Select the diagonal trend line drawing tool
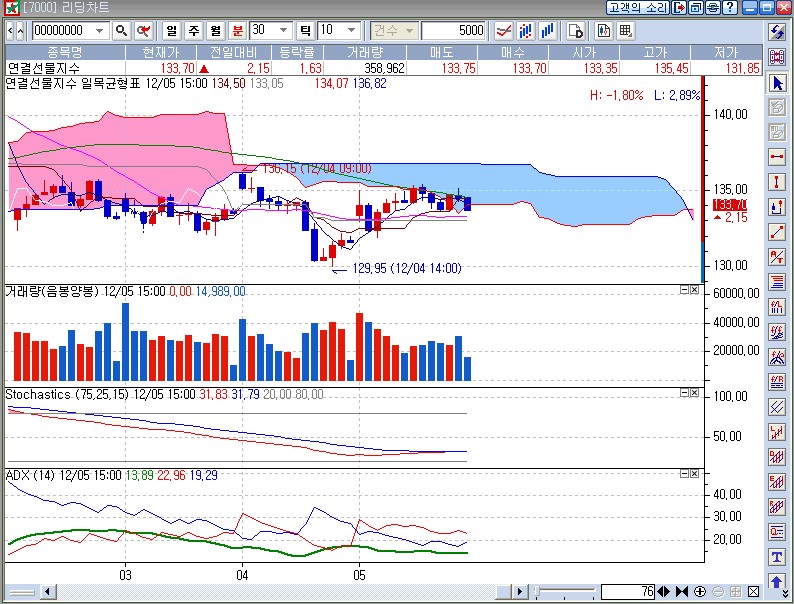794x604 pixels. coord(776,232)
